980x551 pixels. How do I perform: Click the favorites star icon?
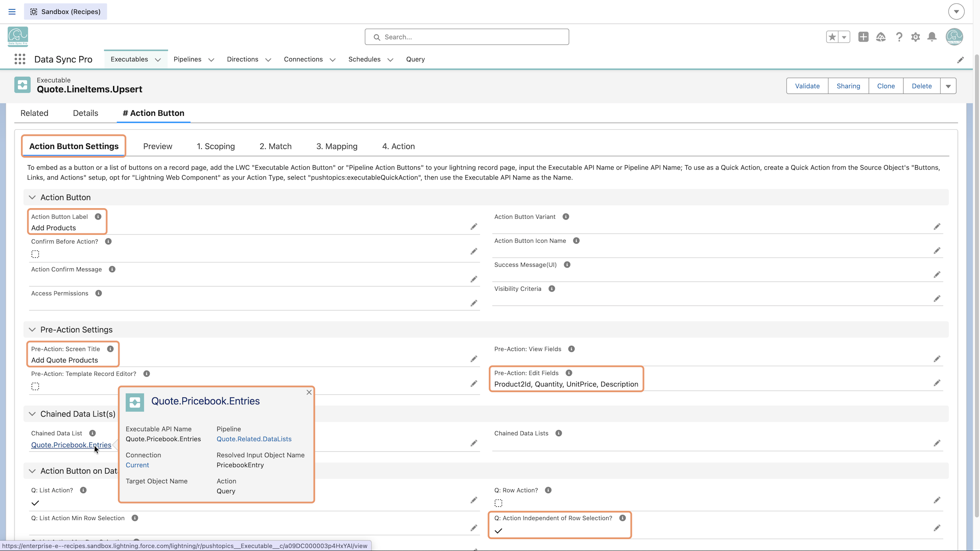[x=832, y=37]
